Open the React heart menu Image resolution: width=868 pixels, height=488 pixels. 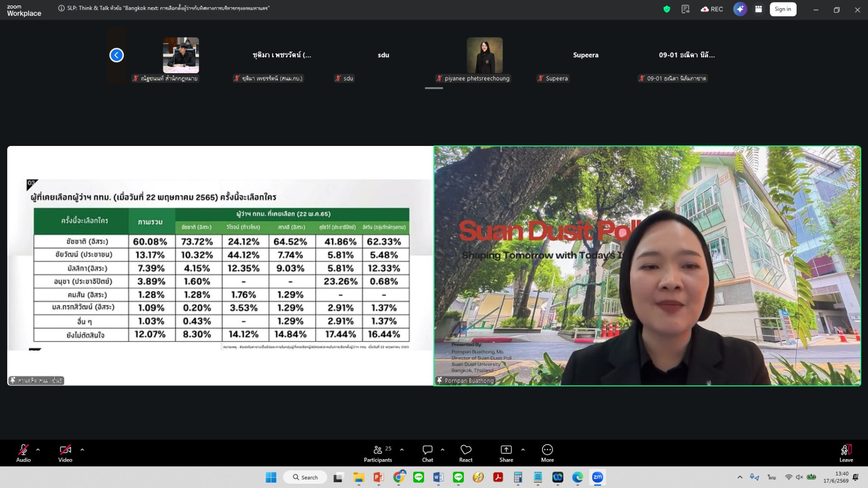466,453
